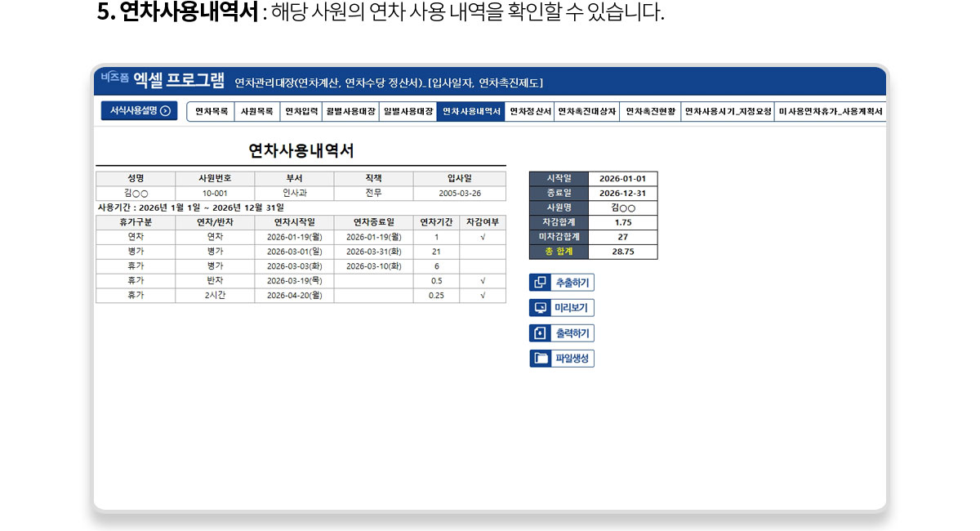Toggle the 차감여부 check for 반차 row
Image resolution: width=980 pixels, height=531 pixels.
tap(483, 281)
